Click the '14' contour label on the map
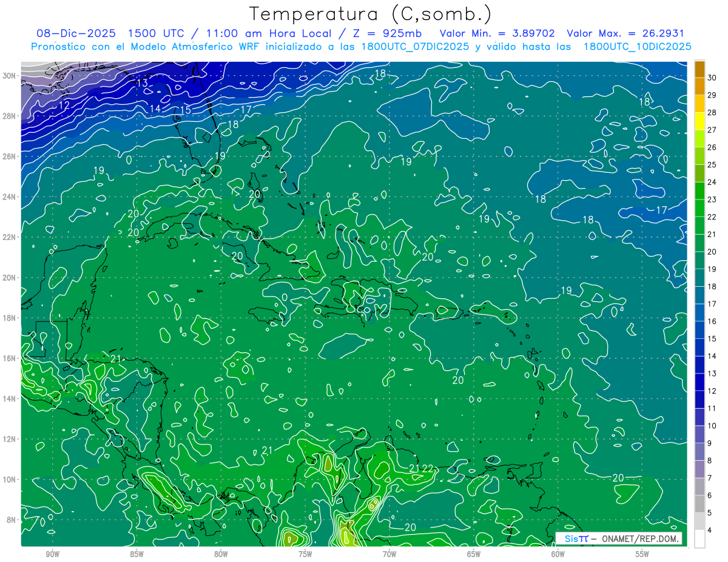This screenshot has height=562, width=728. (x=155, y=109)
